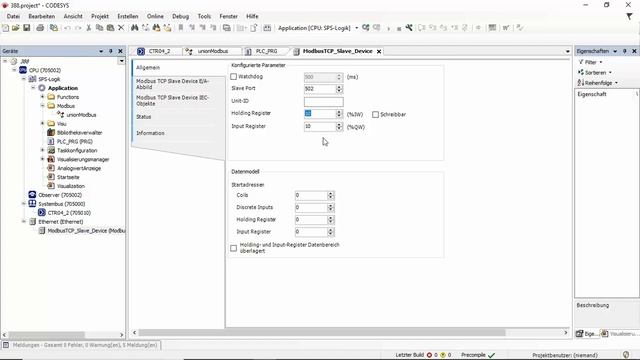Click the Paste toolbar icon
The width and height of the screenshot is (640, 360).
click(110, 28)
